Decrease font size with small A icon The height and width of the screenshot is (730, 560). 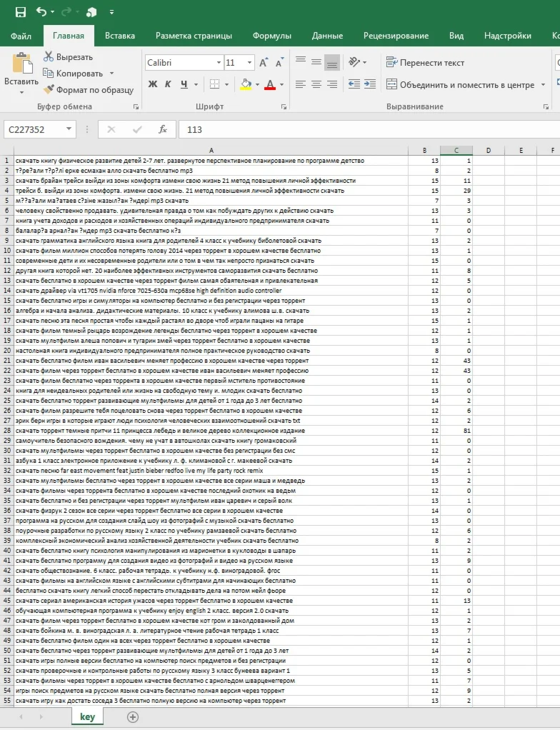pos(279,63)
